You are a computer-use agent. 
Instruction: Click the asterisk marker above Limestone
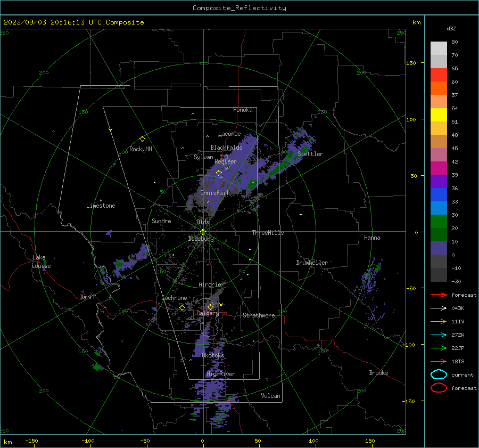(101, 201)
